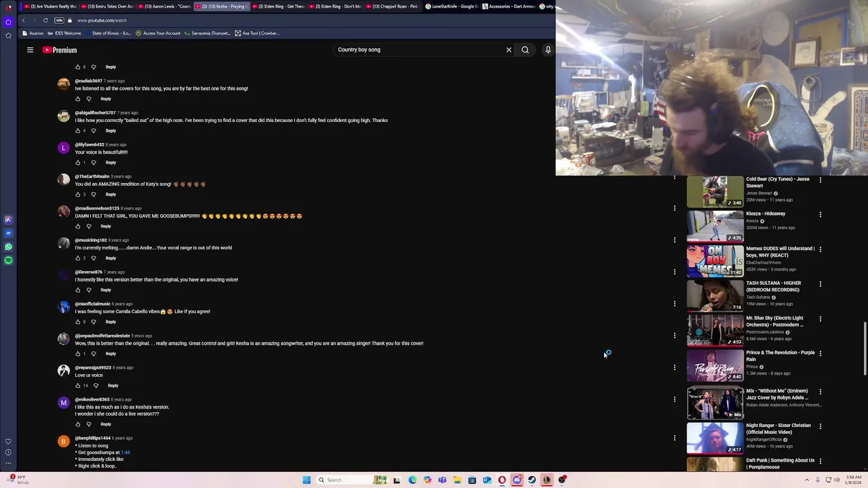This screenshot has width=868, height=488.
Task: Dislike the comment by @mikeoliver8365
Action: [x=89, y=424]
